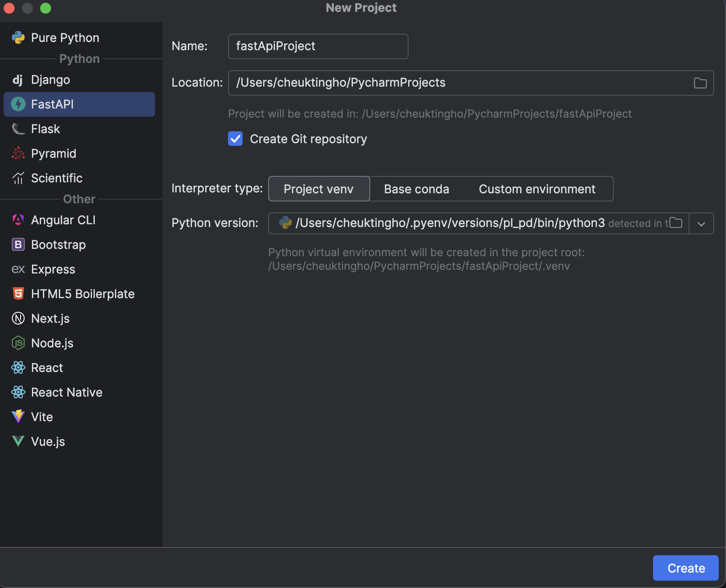Select Project venv interpreter type
This screenshot has height=588, width=726.
pos(319,189)
